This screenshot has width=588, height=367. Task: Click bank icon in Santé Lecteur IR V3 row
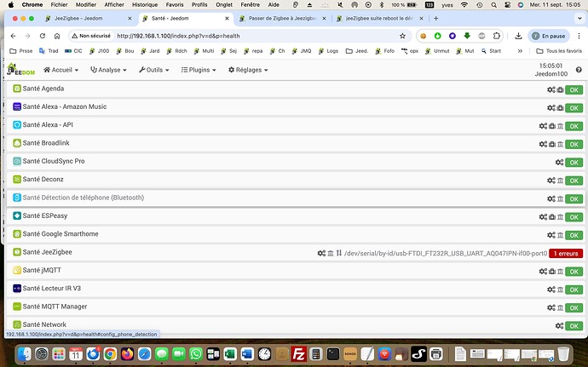(560, 290)
